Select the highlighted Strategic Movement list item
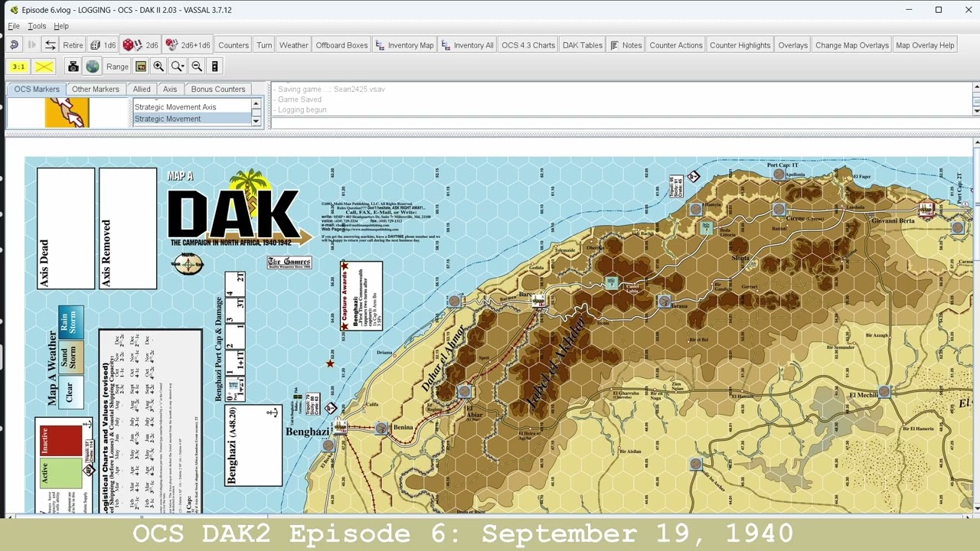The height and width of the screenshot is (551, 980). tap(192, 119)
